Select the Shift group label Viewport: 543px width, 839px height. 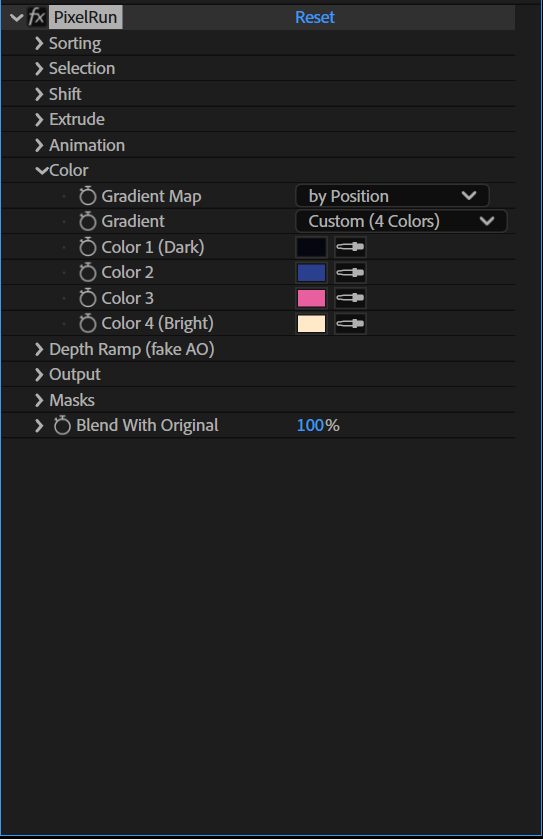click(x=65, y=94)
